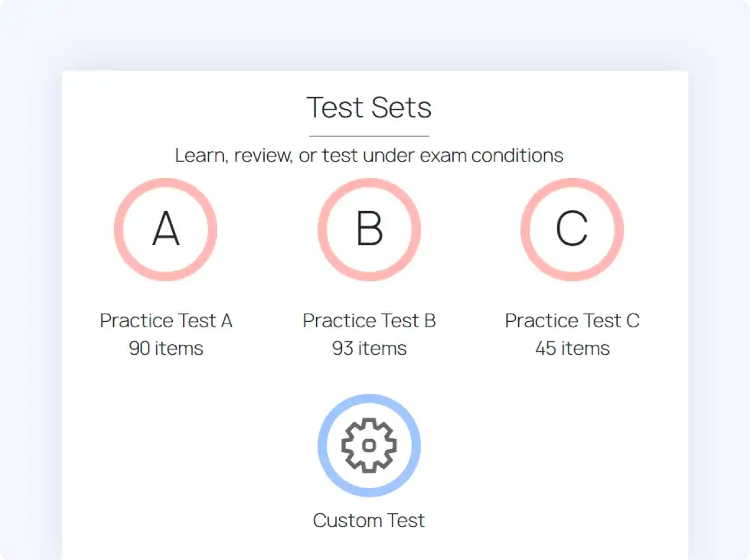
Task: Open Practice Test A via its label
Action: (166, 320)
